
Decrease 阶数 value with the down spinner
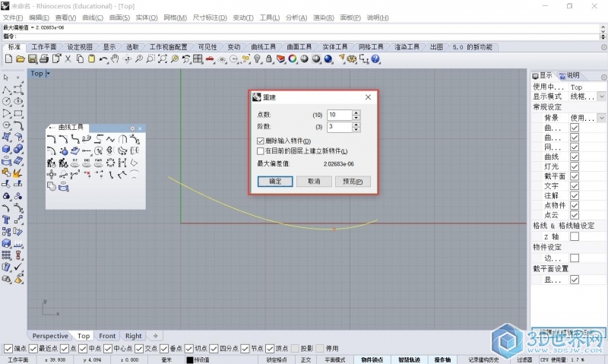356,129
